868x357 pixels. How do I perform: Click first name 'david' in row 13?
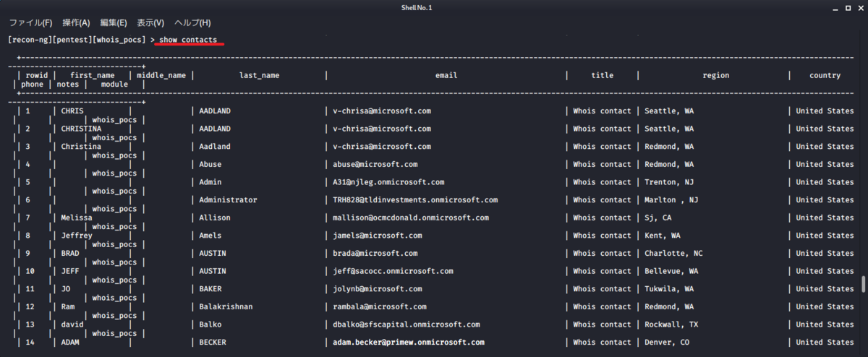(x=72, y=324)
